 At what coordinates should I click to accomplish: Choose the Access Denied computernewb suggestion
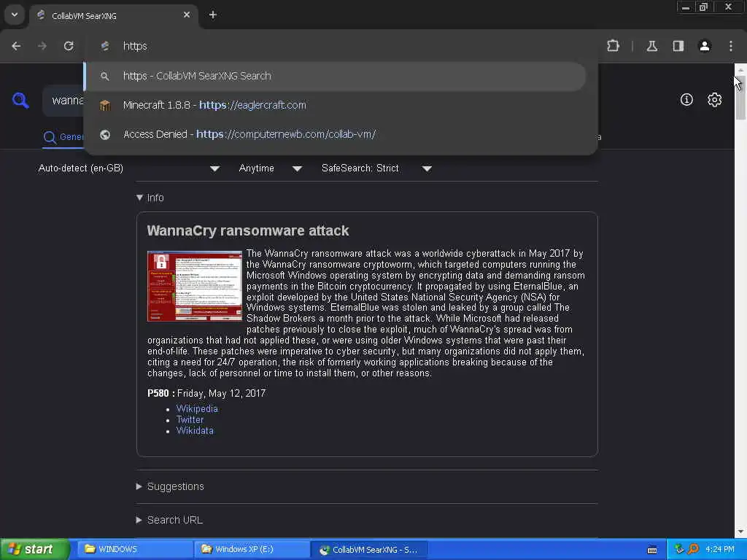[335, 134]
